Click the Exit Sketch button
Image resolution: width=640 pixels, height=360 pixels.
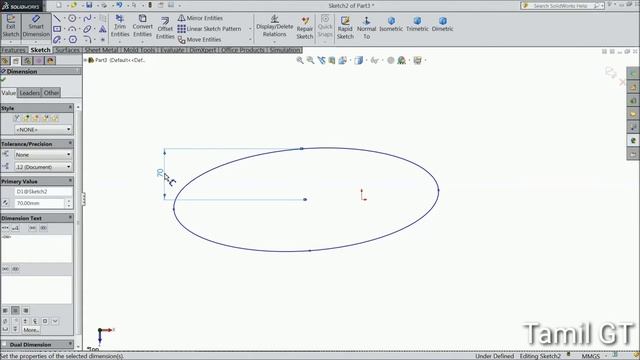point(11,27)
